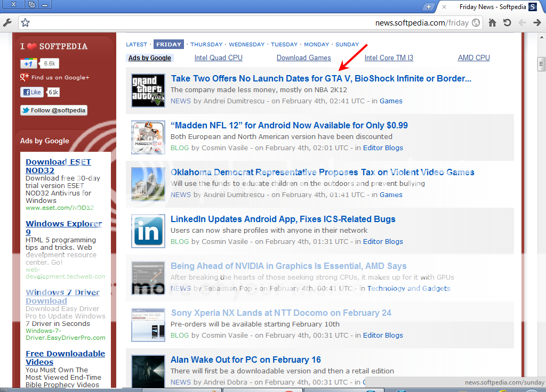Click the Alan Wake thumbnail
546x392 pixels.
click(x=148, y=371)
